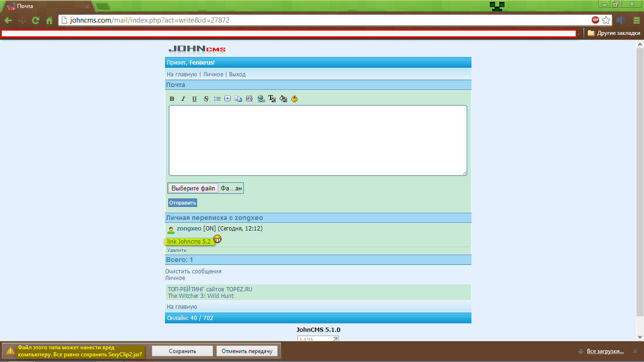Apply italic formatting to the message

(x=183, y=99)
